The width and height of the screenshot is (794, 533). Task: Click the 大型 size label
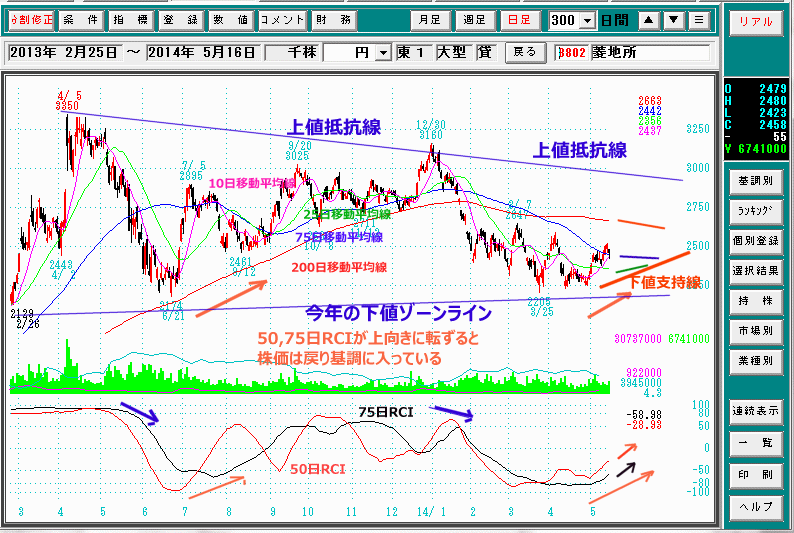(x=454, y=52)
